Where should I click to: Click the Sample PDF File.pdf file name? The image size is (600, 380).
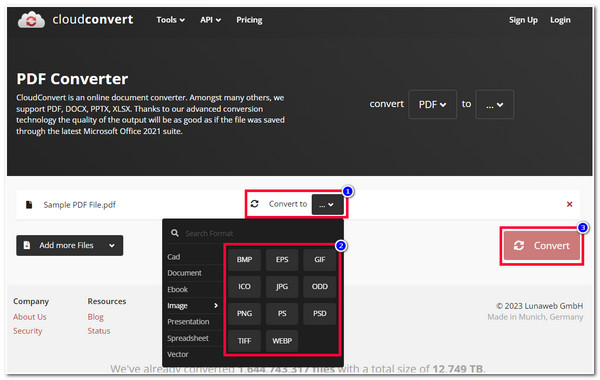click(80, 205)
